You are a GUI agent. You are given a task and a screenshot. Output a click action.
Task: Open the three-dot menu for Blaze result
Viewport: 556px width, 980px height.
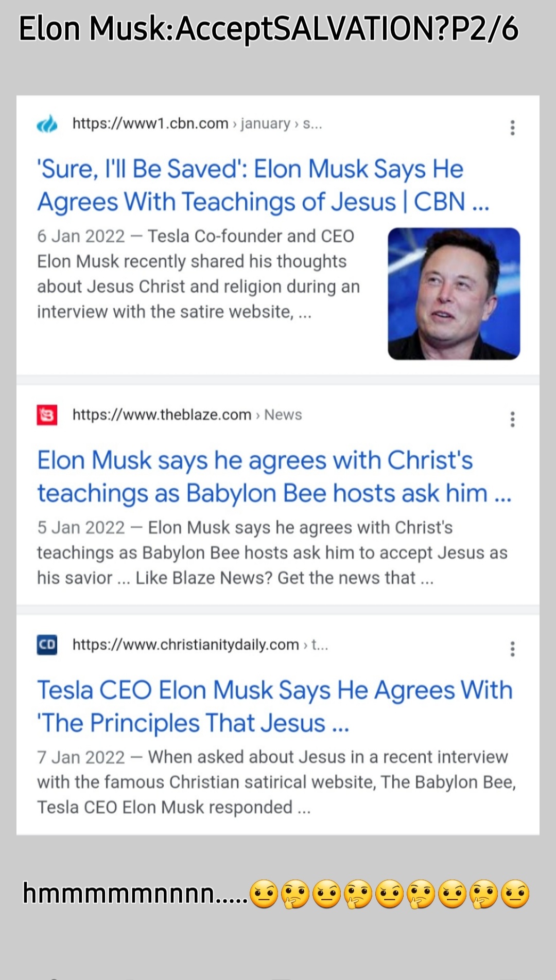pyautogui.click(x=512, y=419)
